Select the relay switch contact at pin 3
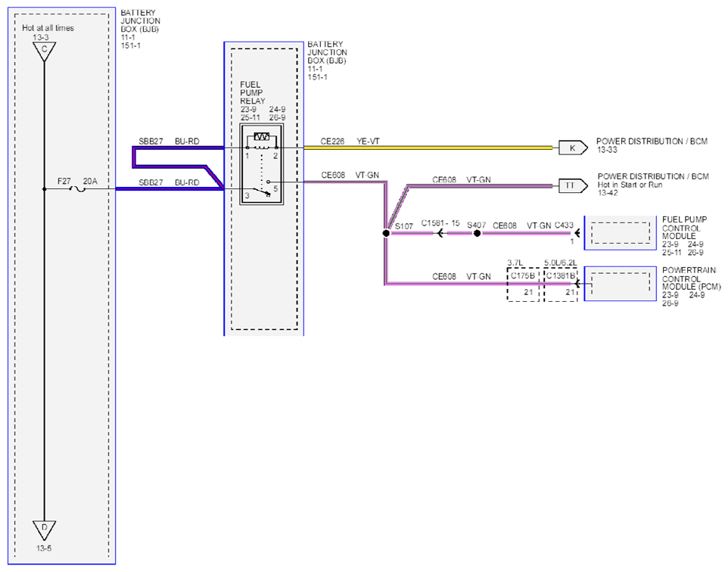This screenshot has width=728, height=572. [x=260, y=191]
